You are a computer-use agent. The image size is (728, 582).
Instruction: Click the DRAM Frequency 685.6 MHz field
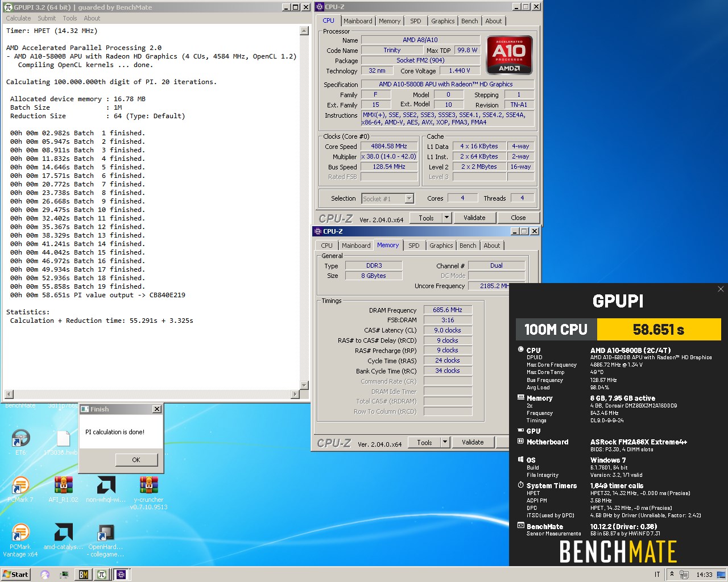tap(448, 310)
